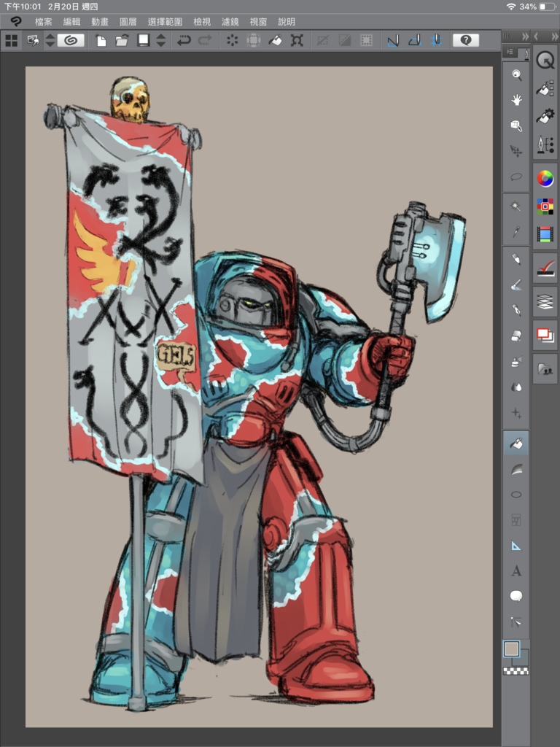560x747 pixels.
Task: Open the 視窗 (Window) menu
Action: pyautogui.click(x=258, y=21)
